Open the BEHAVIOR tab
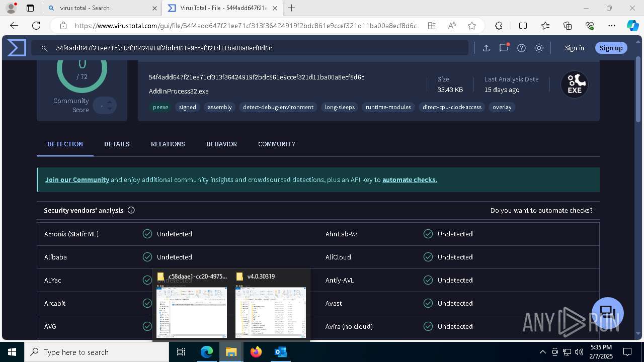The height and width of the screenshot is (362, 644). click(x=221, y=144)
